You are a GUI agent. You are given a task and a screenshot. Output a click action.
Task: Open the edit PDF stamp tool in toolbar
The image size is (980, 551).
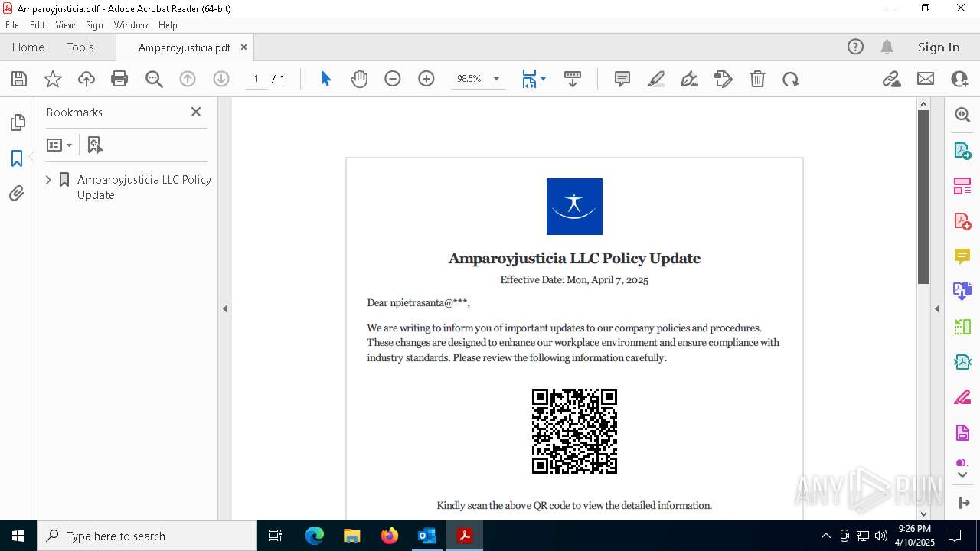pos(724,79)
